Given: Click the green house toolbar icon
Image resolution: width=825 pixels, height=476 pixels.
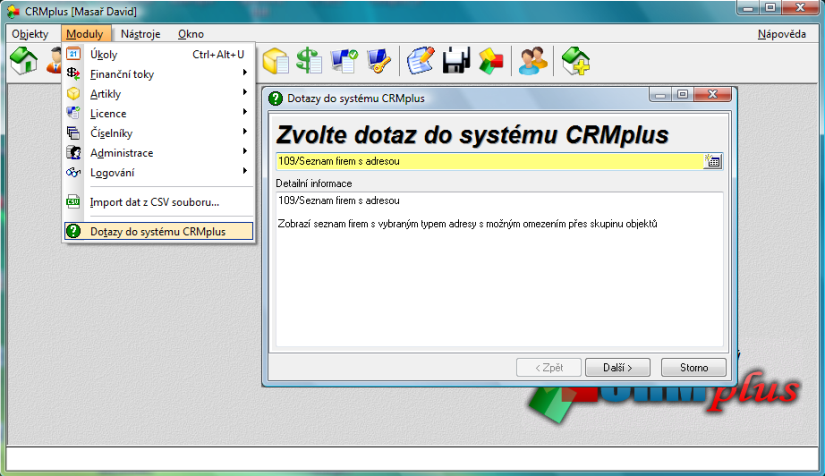Looking at the screenshot, I should tap(24, 60).
